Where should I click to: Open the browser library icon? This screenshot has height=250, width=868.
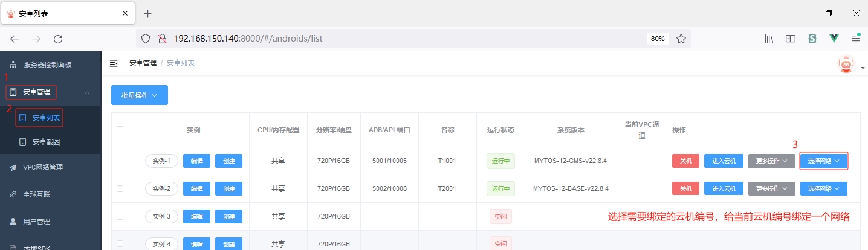pyautogui.click(x=769, y=39)
